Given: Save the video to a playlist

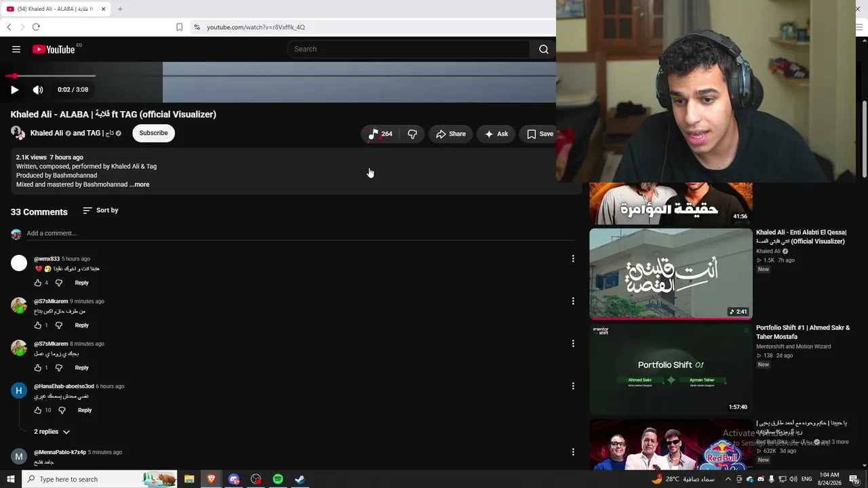Looking at the screenshot, I should click(x=540, y=134).
